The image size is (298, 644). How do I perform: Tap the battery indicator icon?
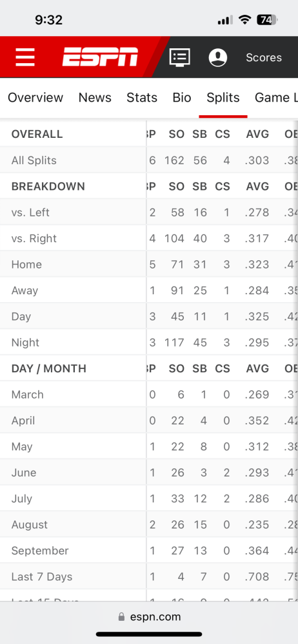click(x=268, y=20)
